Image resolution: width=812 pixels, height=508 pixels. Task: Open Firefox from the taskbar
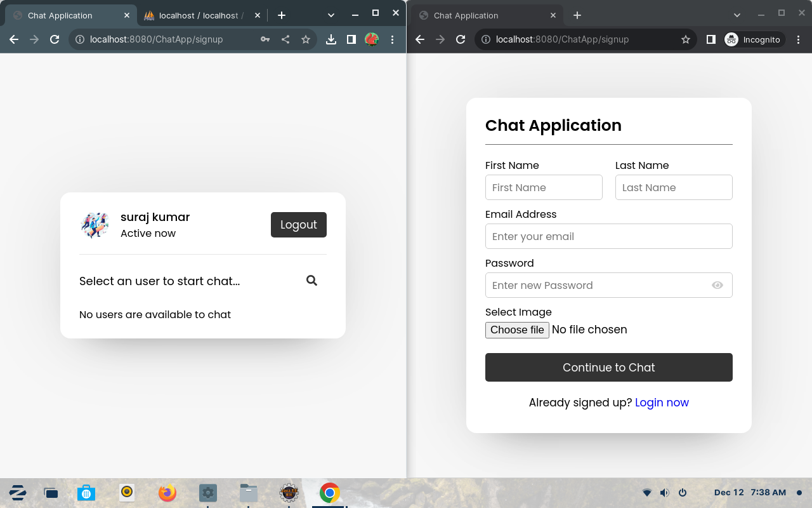coord(167,493)
